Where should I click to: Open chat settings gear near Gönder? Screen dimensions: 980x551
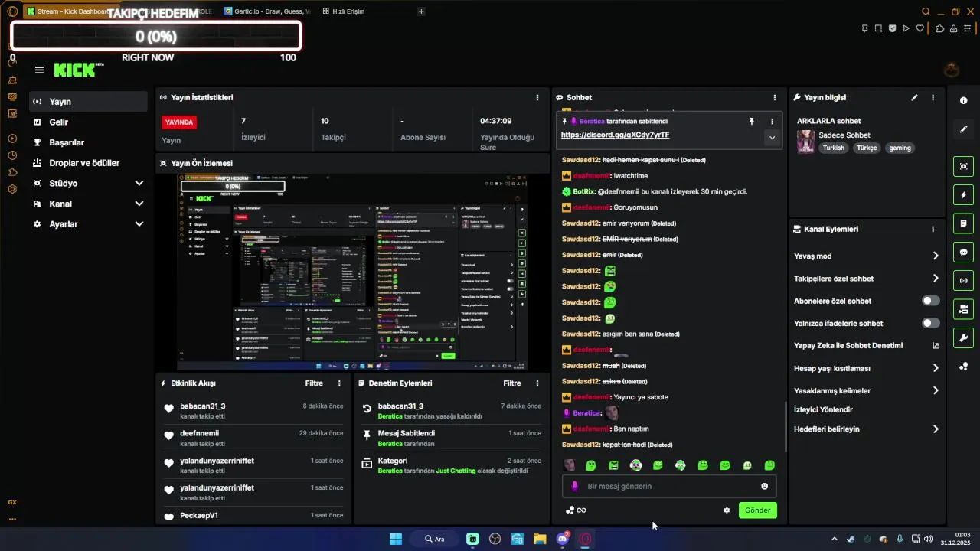pyautogui.click(x=727, y=510)
